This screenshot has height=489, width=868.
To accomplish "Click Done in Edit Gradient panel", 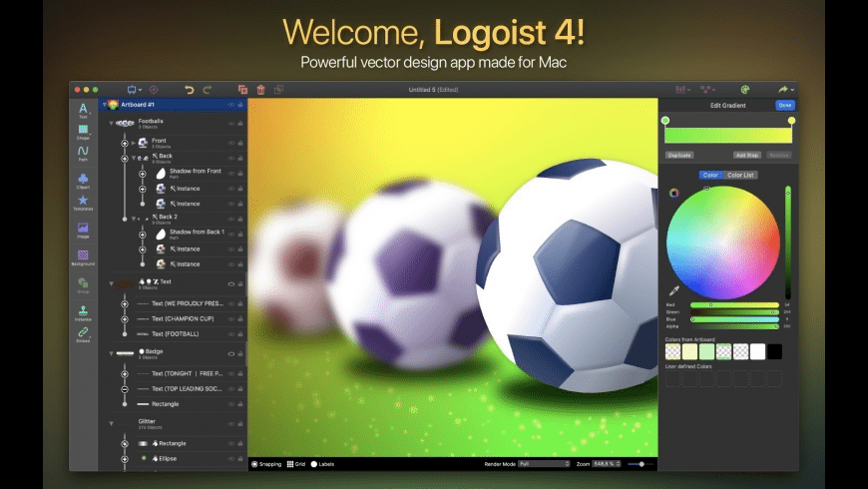I will tap(785, 105).
